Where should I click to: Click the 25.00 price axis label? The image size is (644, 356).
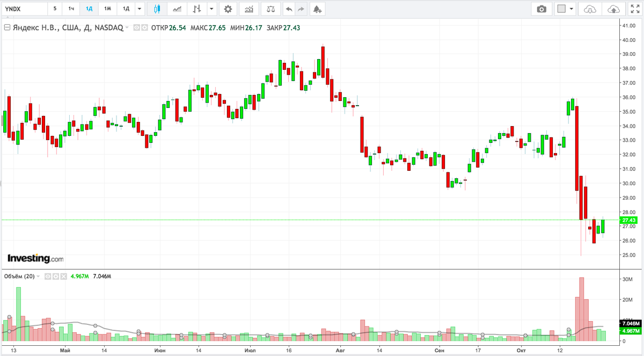coord(628,255)
